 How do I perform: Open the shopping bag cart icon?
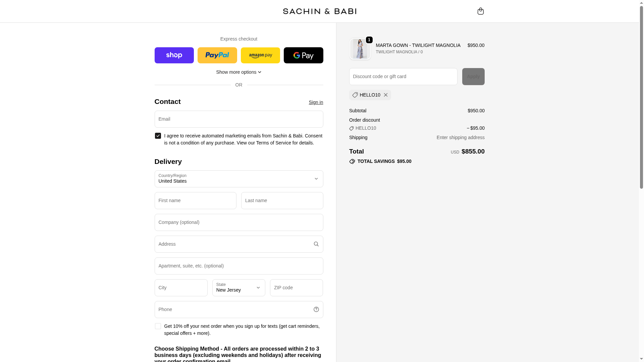point(480,11)
